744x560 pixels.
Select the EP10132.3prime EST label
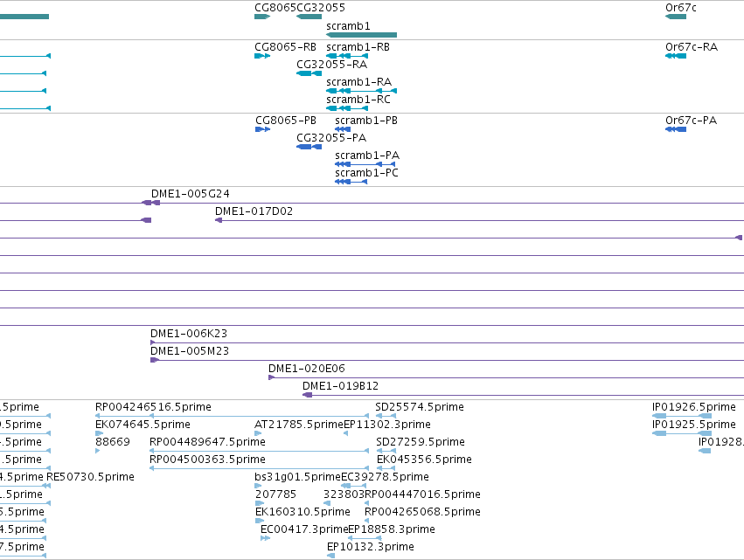(371, 547)
